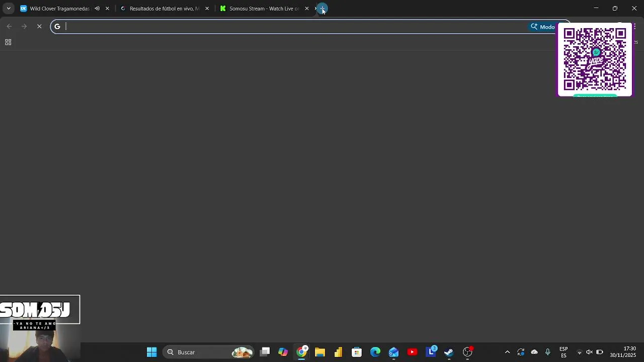Open the Windows Start menu

[151, 352]
